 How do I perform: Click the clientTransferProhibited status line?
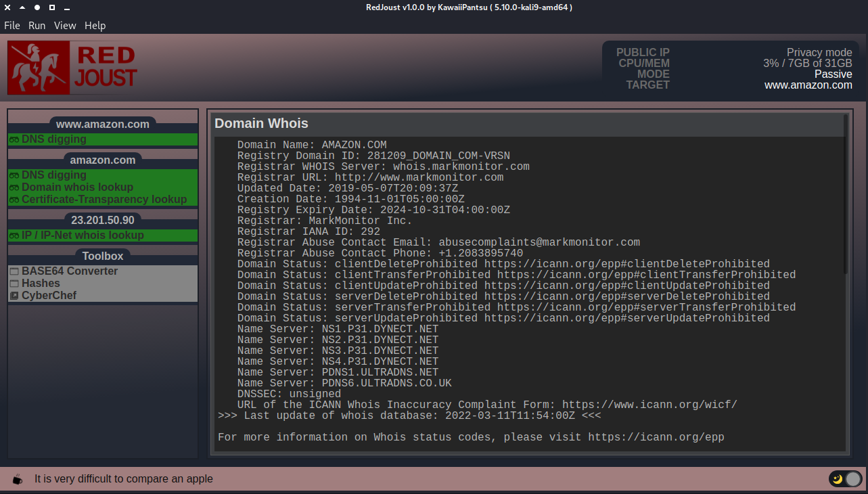pos(516,275)
